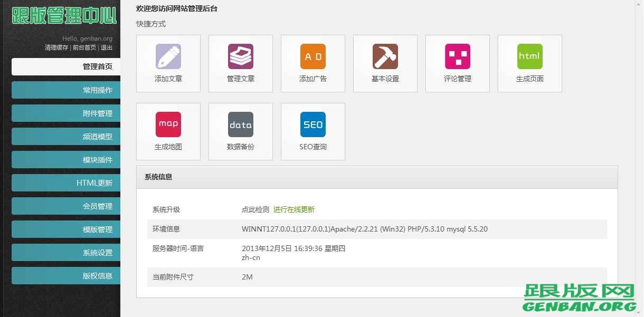Click the 跟版管理中心 logo
The height and width of the screenshot is (317, 644).
[x=63, y=16]
